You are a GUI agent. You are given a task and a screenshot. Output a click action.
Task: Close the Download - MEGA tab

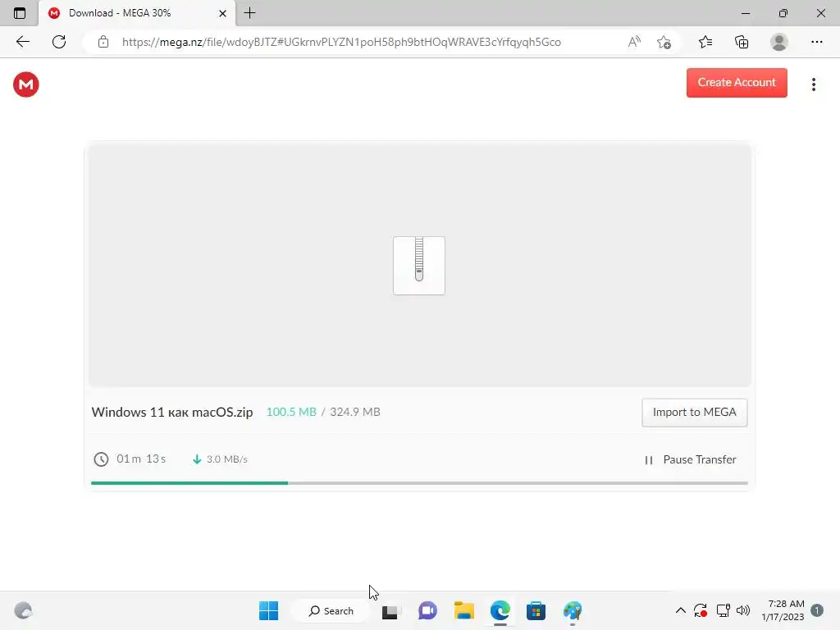click(x=222, y=13)
